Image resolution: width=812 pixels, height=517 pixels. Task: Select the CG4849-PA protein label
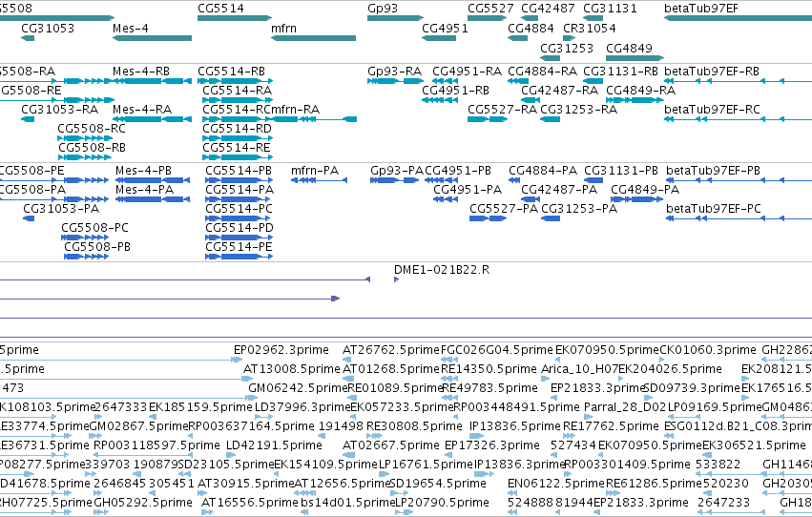tap(645, 190)
